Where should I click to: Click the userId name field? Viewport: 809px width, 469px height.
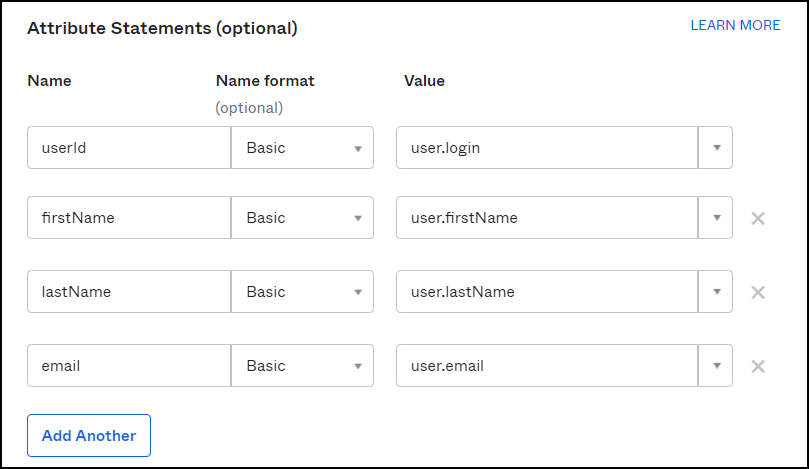[129, 148]
